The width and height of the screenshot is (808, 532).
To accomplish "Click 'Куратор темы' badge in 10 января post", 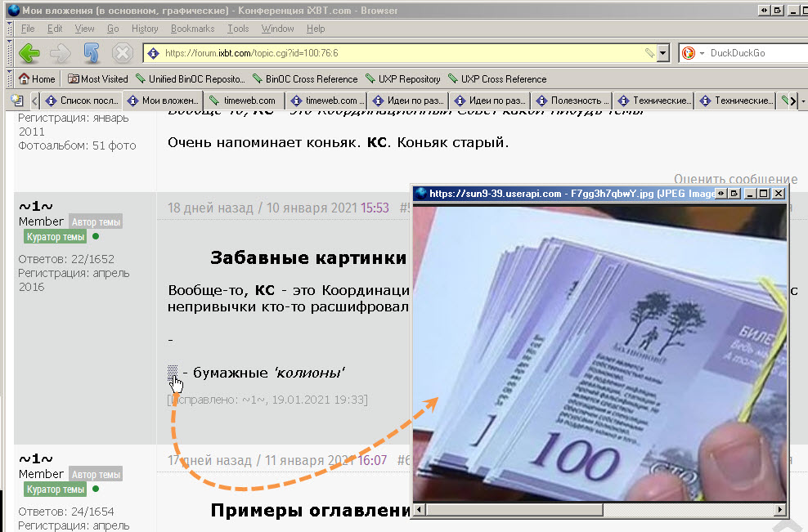I will tap(55, 237).
